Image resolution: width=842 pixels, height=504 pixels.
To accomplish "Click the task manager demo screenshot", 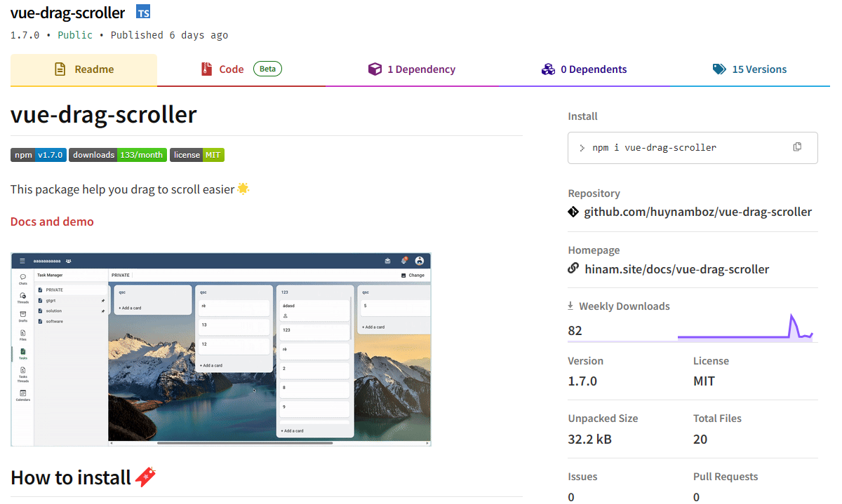I will 221,349.
